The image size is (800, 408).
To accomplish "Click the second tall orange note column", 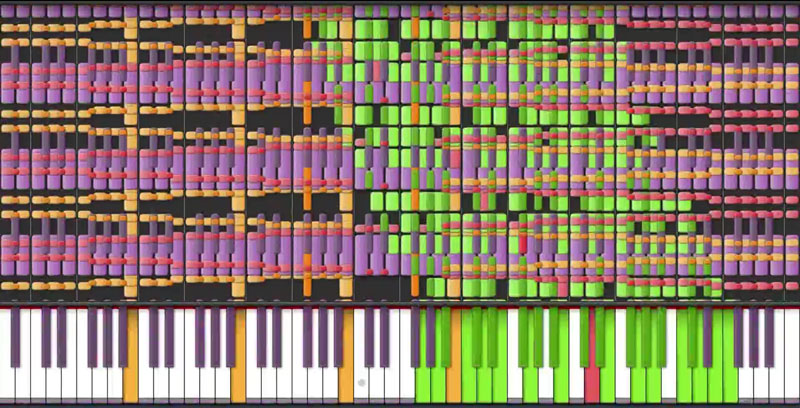I will point(238,150).
